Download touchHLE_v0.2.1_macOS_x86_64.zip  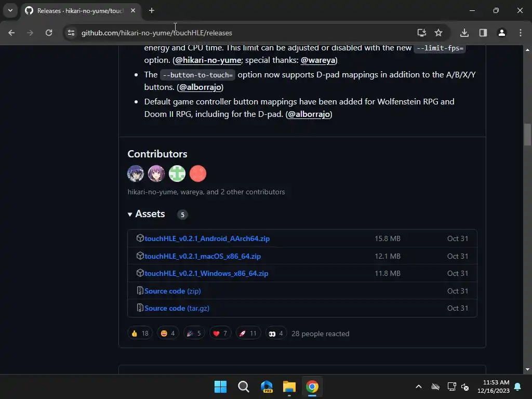tap(203, 256)
